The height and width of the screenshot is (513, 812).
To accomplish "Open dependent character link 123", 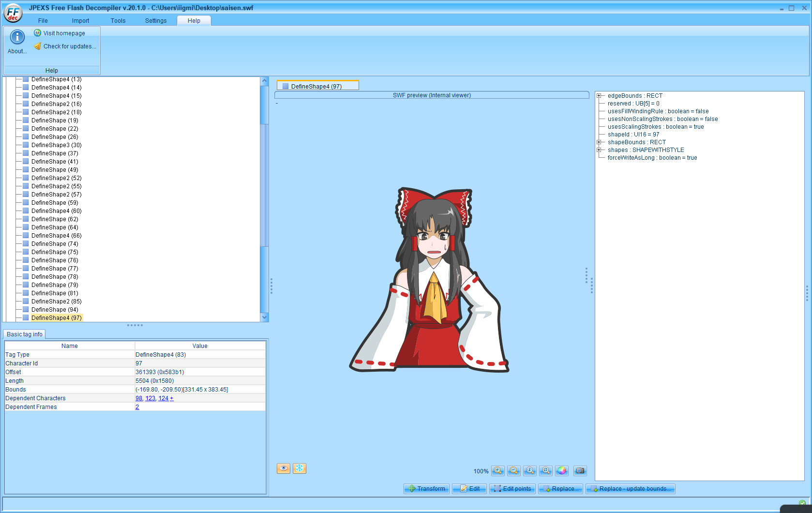I will [150, 398].
